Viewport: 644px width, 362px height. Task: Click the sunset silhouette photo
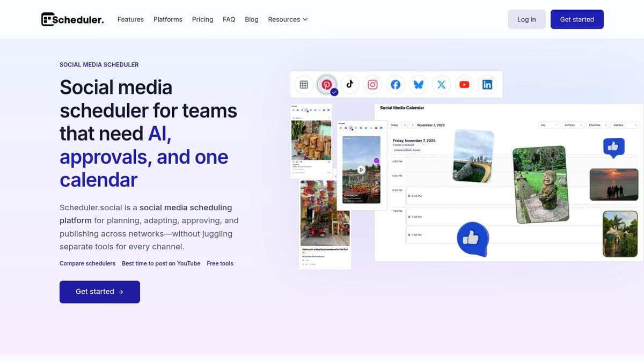click(613, 184)
